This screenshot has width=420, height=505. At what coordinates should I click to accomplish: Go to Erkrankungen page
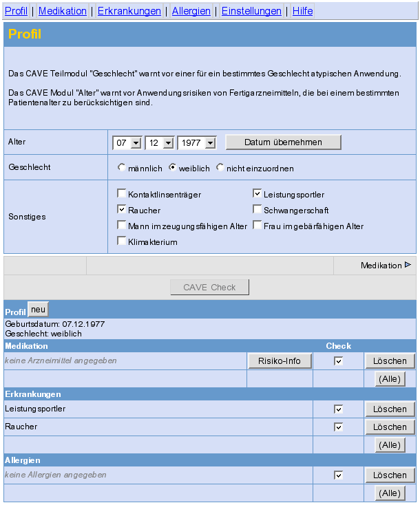(x=129, y=11)
